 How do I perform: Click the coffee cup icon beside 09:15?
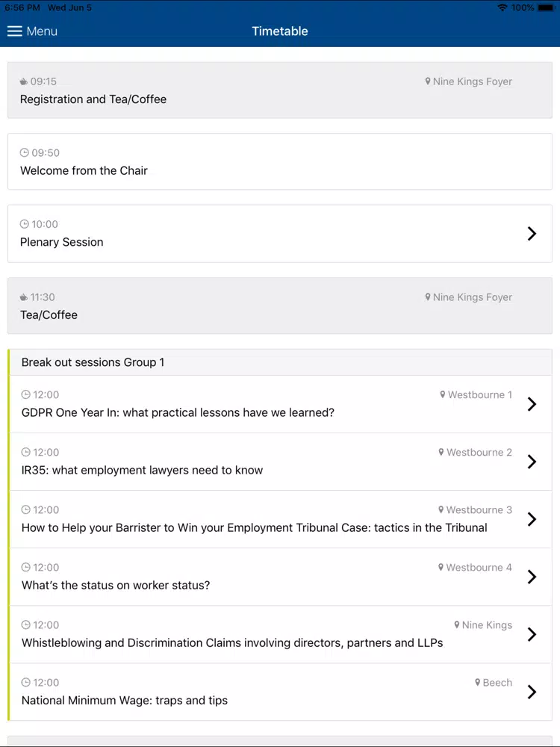[23, 81]
